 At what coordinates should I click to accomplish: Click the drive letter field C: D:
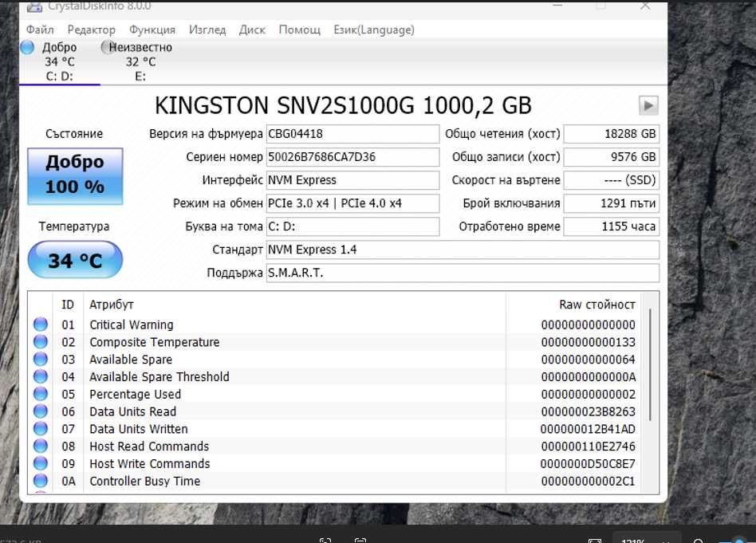352,226
